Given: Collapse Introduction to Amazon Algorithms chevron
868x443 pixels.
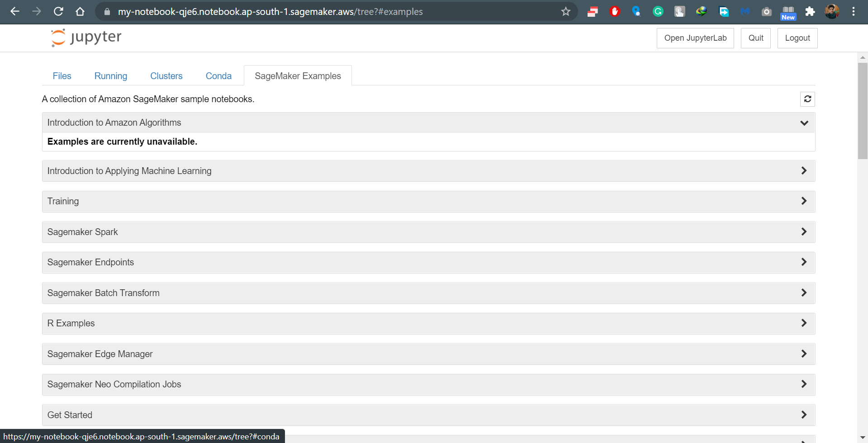Looking at the screenshot, I should pyautogui.click(x=804, y=123).
